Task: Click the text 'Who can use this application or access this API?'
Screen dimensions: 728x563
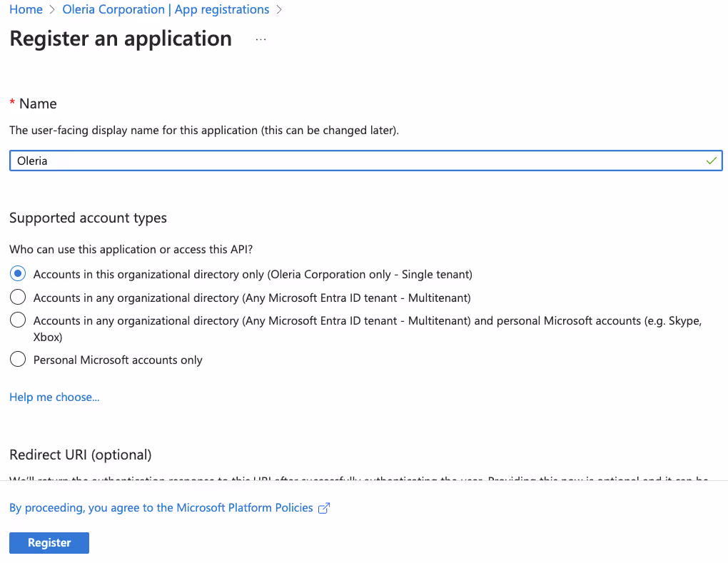Action: (x=131, y=249)
